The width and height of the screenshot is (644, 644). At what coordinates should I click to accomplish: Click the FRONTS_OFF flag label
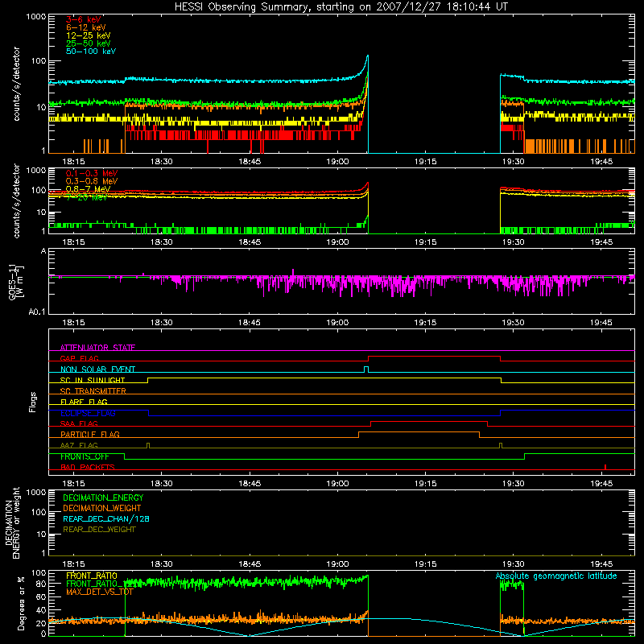[85, 456]
